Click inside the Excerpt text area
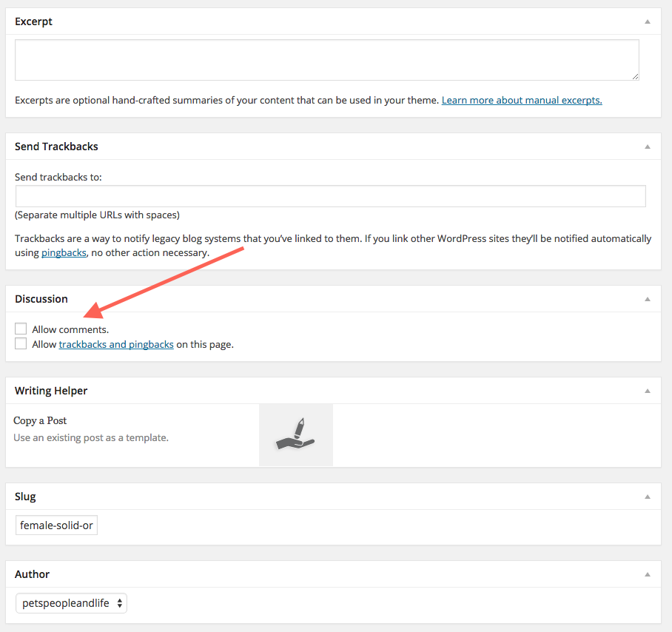This screenshot has height=632, width=672. point(327,60)
